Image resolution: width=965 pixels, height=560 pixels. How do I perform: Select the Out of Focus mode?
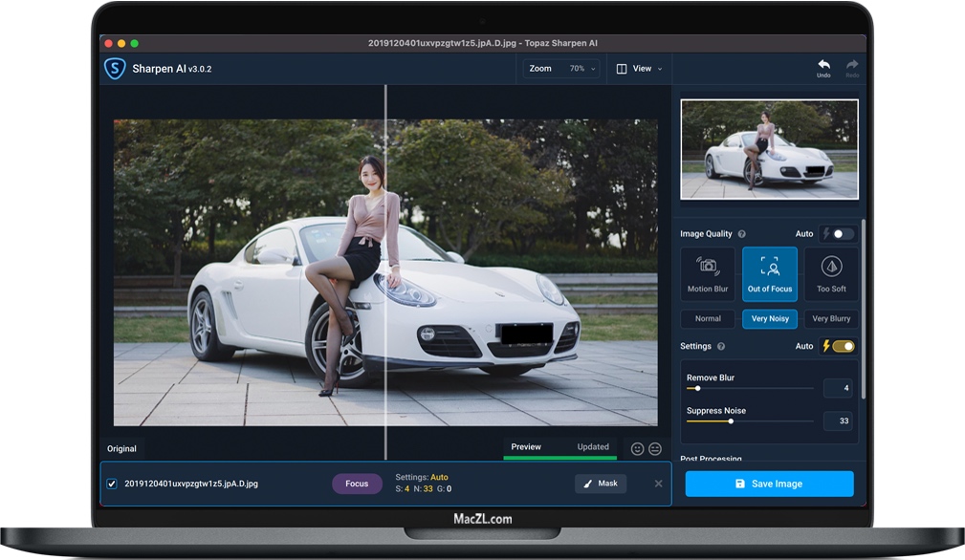coord(769,274)
